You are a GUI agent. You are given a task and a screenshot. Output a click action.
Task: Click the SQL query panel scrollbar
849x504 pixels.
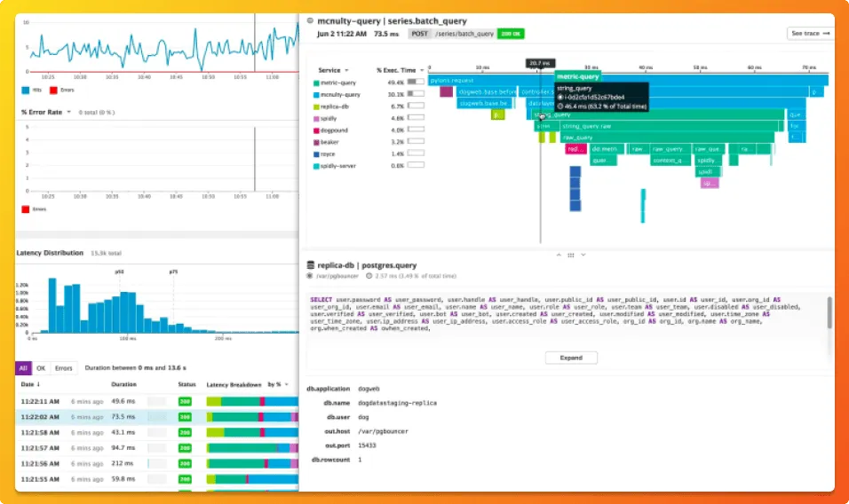(x=829, y=312)
